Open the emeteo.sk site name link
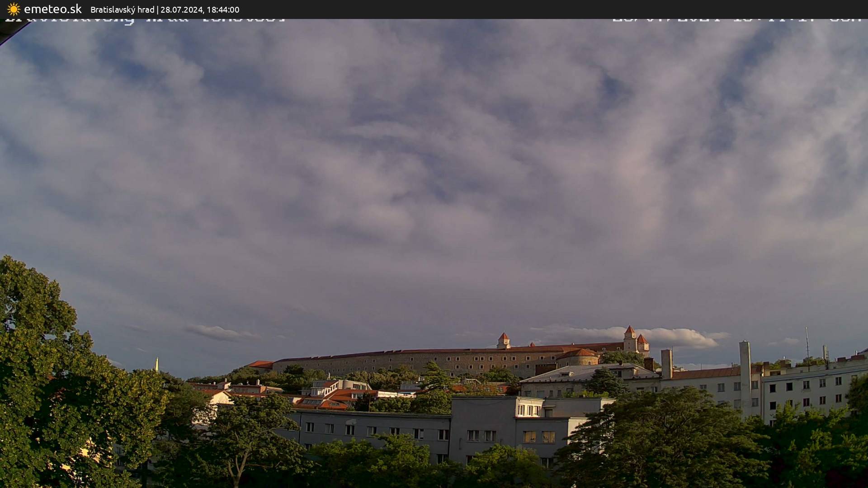This screenshot has width=868, height=488. (x=52, y=9)
